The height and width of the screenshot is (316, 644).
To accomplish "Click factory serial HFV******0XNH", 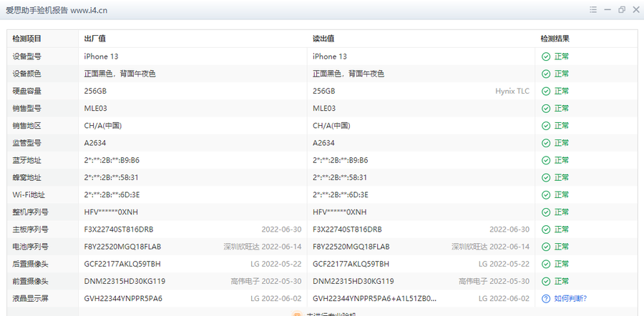I will pos(112,212).
